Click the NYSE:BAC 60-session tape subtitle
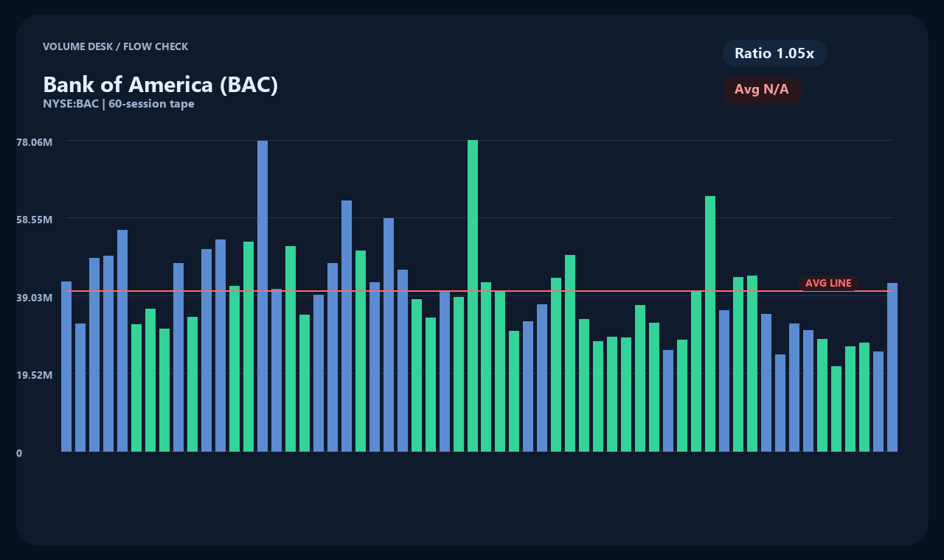Image resolution: width=944 pixels, height=560 pixels. point(119,104)
